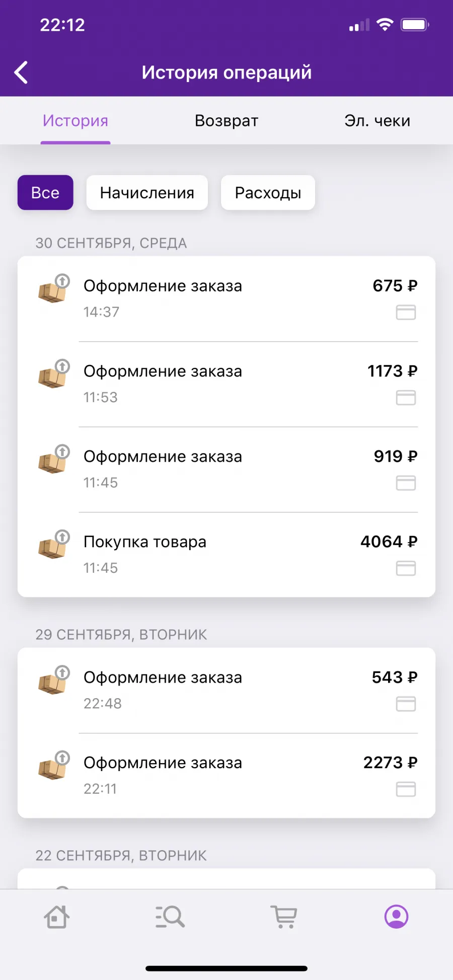Open the 919 ₽ order at 11:45
Image resolution: width=453 pixels, height=980 pixels.
226,470
